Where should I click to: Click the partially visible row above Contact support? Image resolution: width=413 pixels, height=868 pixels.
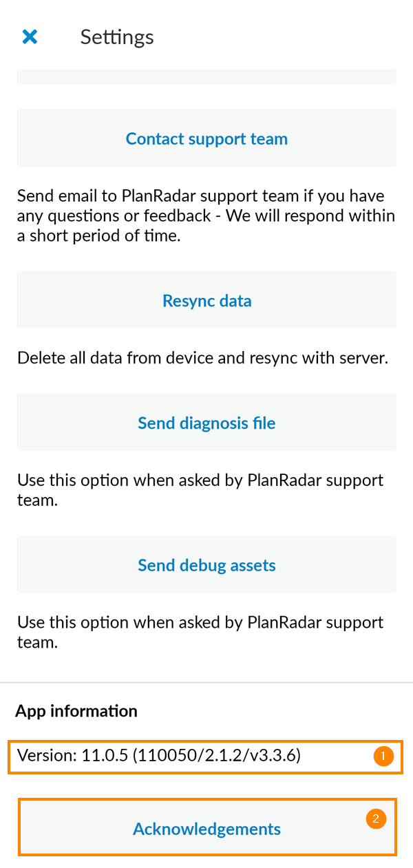(x=206, y=72)
